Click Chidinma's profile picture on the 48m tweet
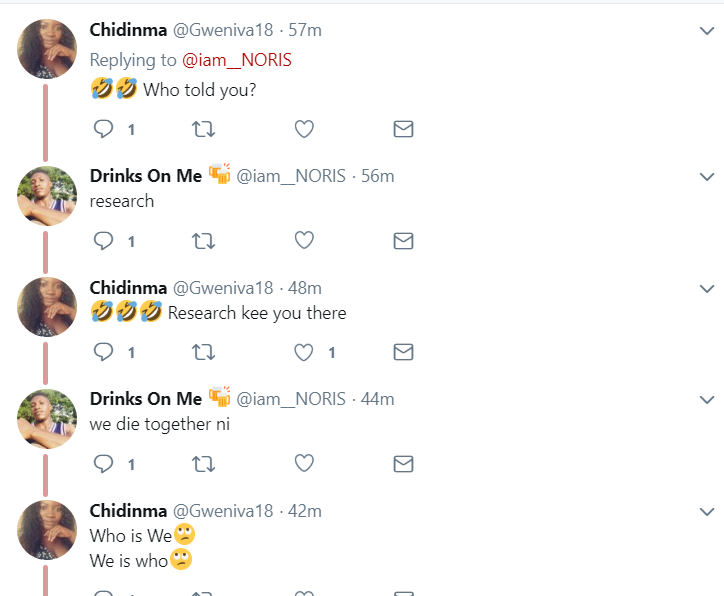 tap(47, 307)
